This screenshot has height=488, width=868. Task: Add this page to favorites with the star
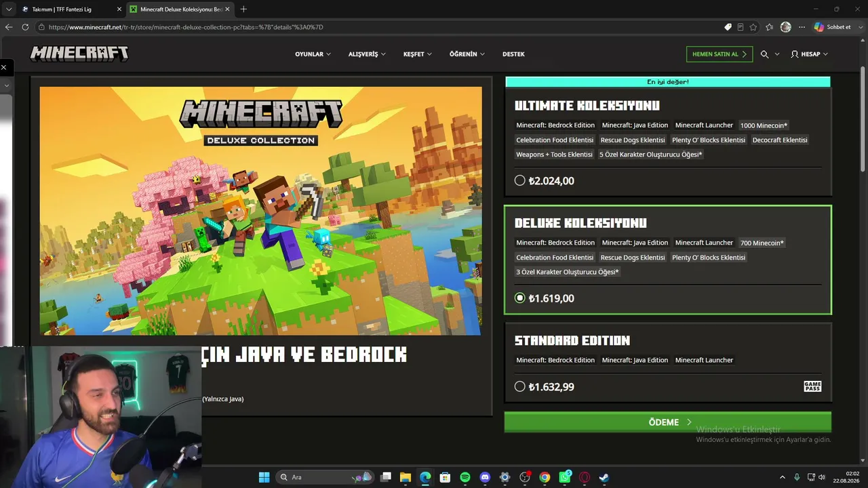tap(753, 27)
